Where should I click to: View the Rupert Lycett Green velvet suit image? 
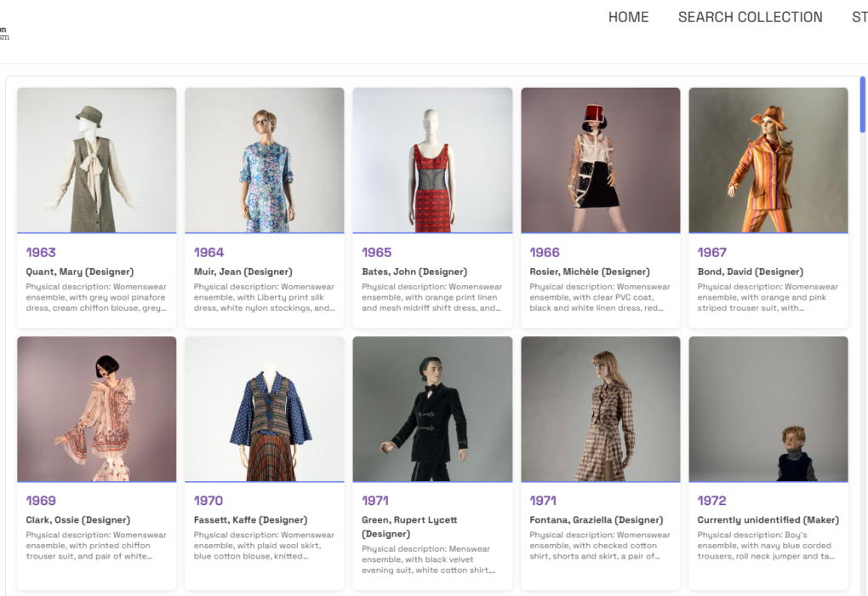tap(432, 409)
